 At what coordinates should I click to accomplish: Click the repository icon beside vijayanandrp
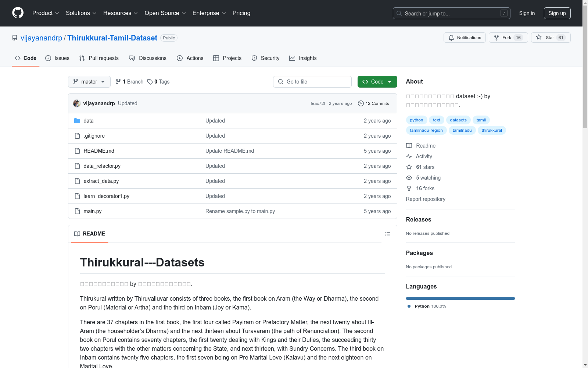point(15,38)
